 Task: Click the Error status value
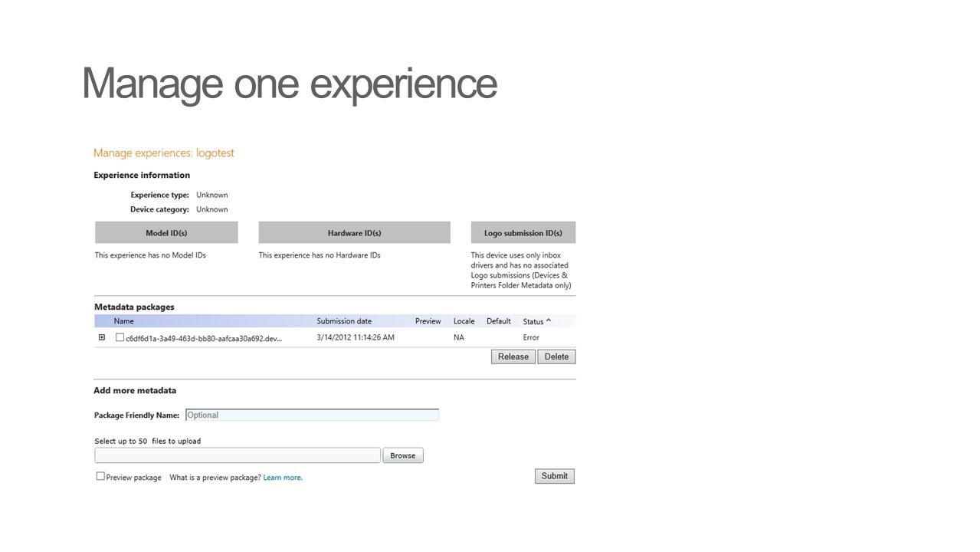pos(531,337)
